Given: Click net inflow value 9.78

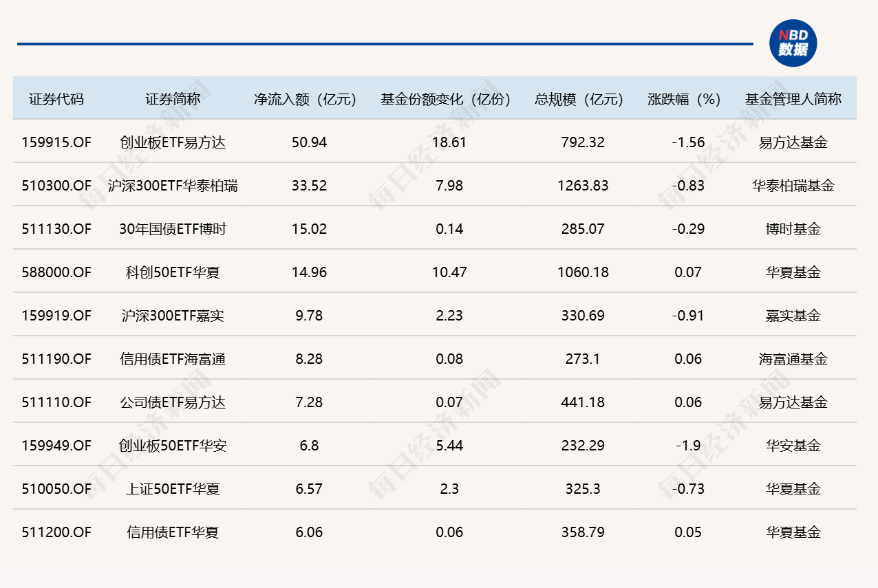Looking at the screenshot, I should point(309,316).
